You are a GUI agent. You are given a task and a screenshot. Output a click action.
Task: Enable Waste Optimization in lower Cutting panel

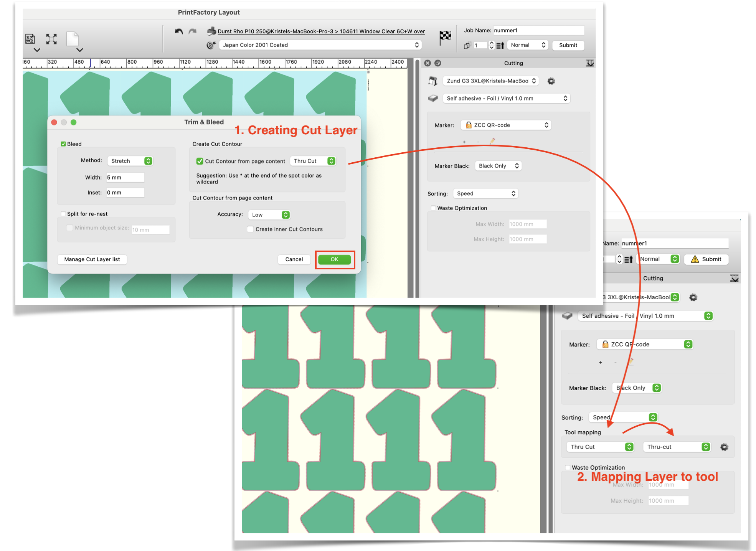pyautogui.click(x=568, y=467)
